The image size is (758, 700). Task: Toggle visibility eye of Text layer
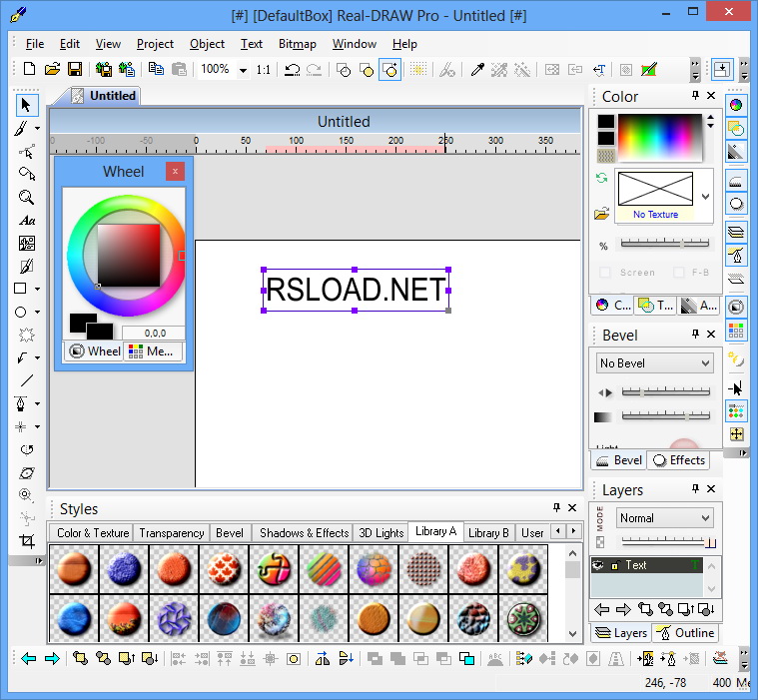[x=598, y=564]
